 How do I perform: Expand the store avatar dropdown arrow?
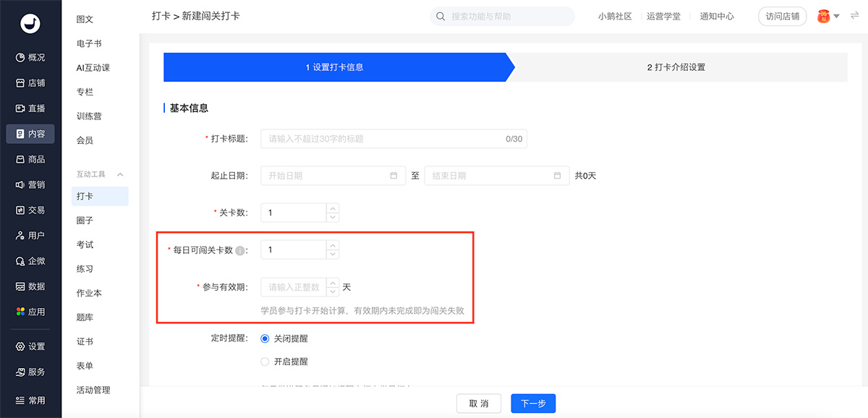click(836, 16)
